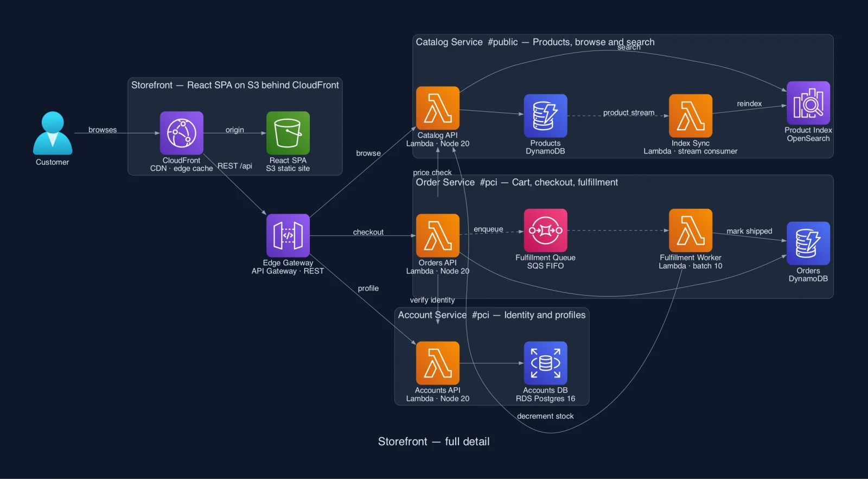
Task: Select the Index Sync Lambda icon
Action: 691,116
